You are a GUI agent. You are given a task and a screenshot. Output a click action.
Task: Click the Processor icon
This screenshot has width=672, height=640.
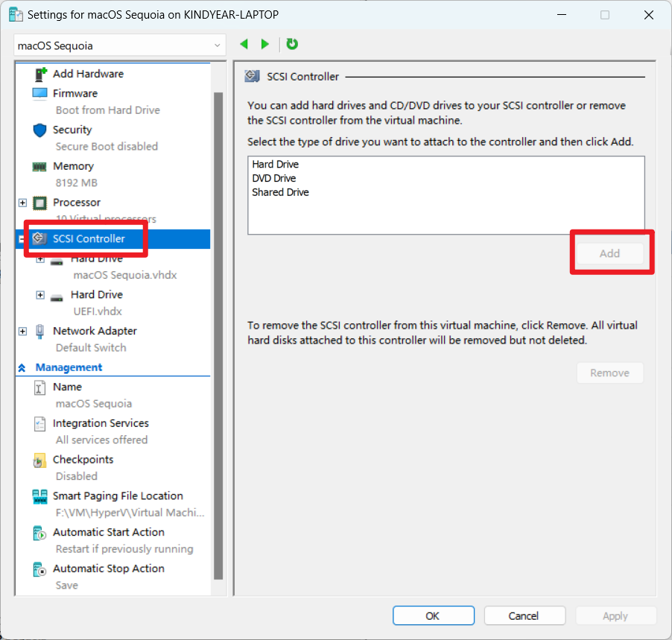[39, 203]
